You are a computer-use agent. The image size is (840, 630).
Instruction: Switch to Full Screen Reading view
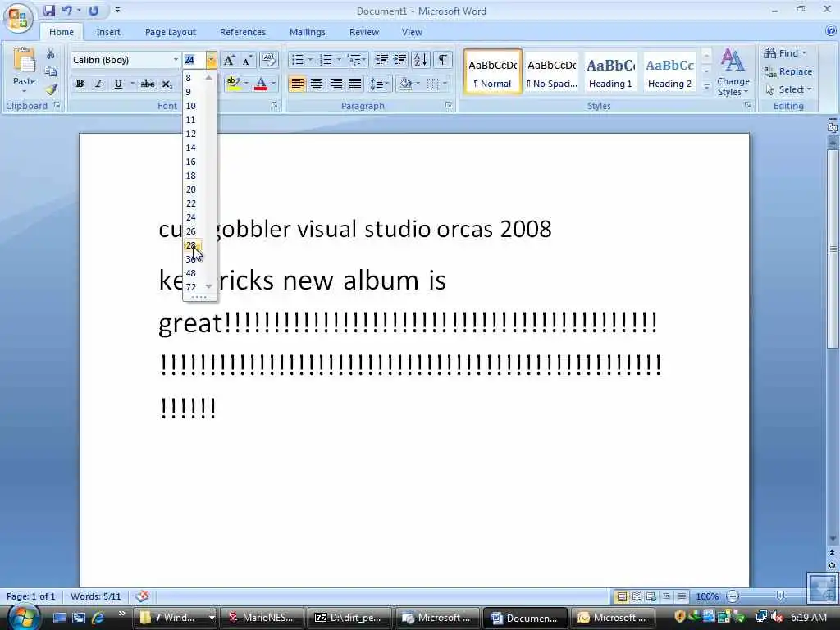(x=637, y=596)
